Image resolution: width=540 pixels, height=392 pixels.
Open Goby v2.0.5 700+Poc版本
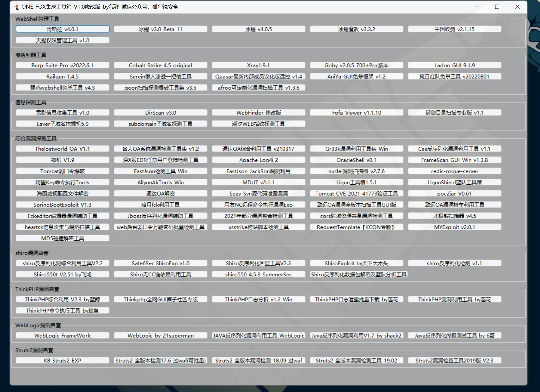point(357,65)
